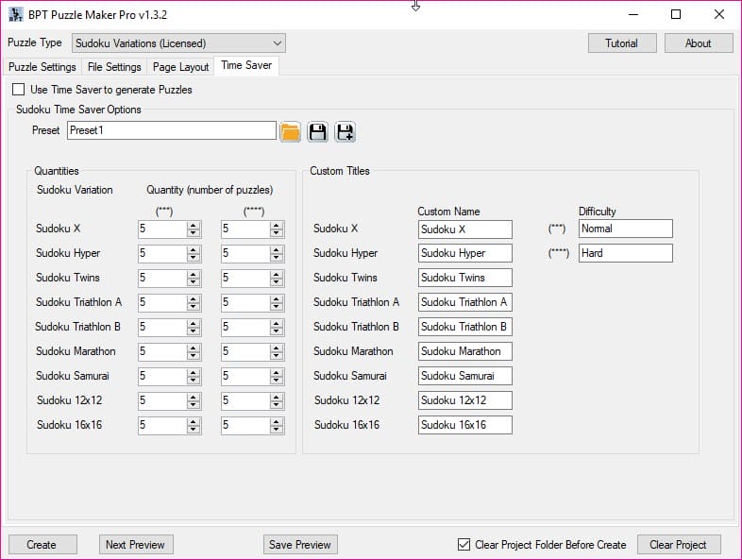Click the Save Preview button
The width and height of the screenshot is (742, 560).
click(300, 544)
